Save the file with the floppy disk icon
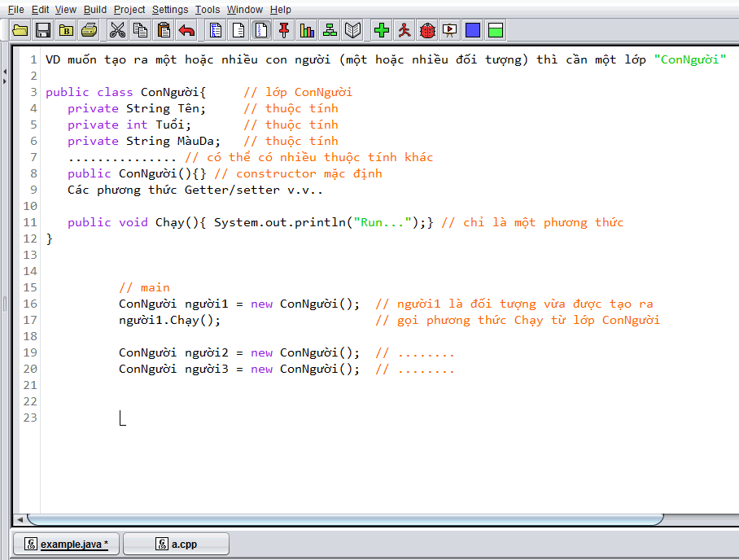Screen dimensions: 739x560 43,31
